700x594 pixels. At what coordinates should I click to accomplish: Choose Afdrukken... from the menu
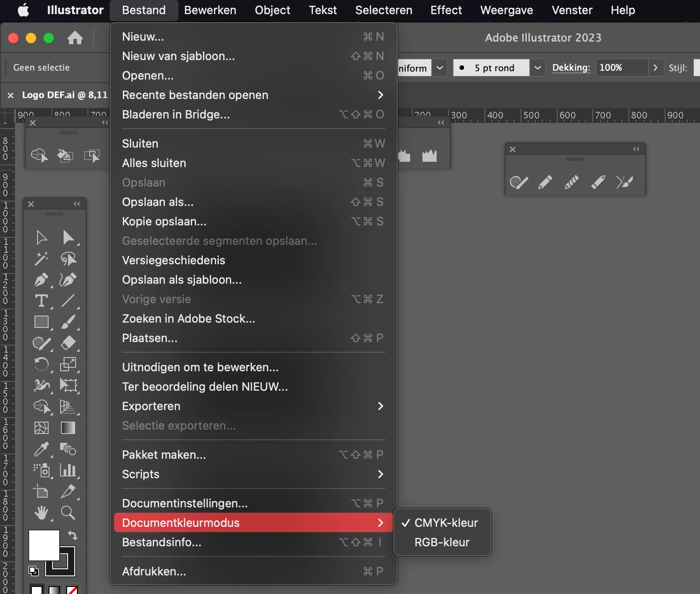point(254,571)
